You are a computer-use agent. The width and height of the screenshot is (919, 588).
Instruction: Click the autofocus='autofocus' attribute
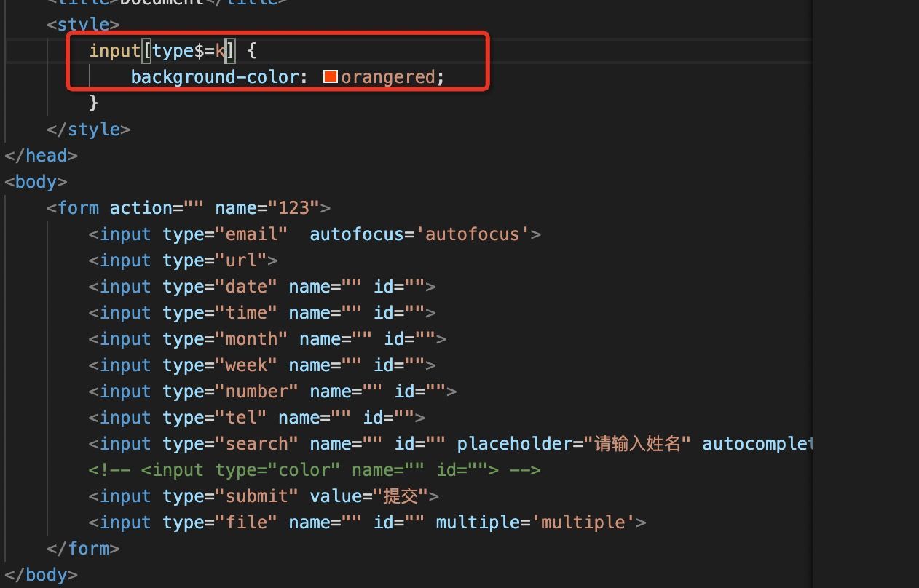420,234
